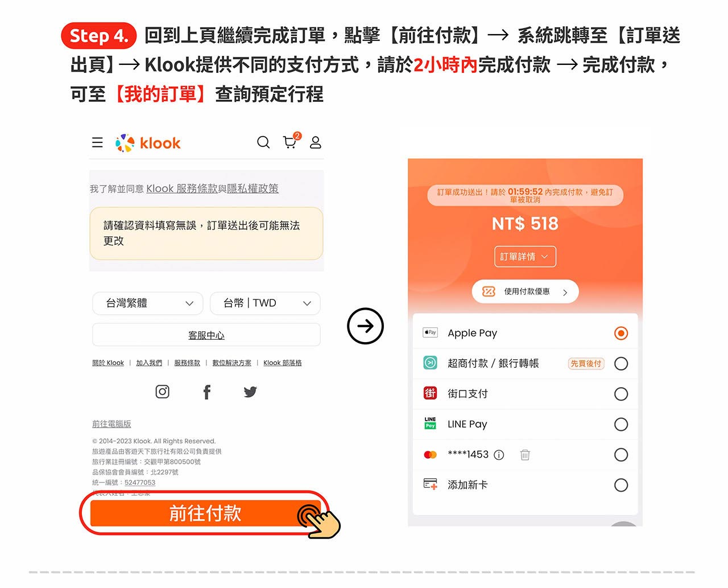Open the 台幣 | TWD currency dropdown
Screen dimensions: 728x588
click(x=265, y=303)
